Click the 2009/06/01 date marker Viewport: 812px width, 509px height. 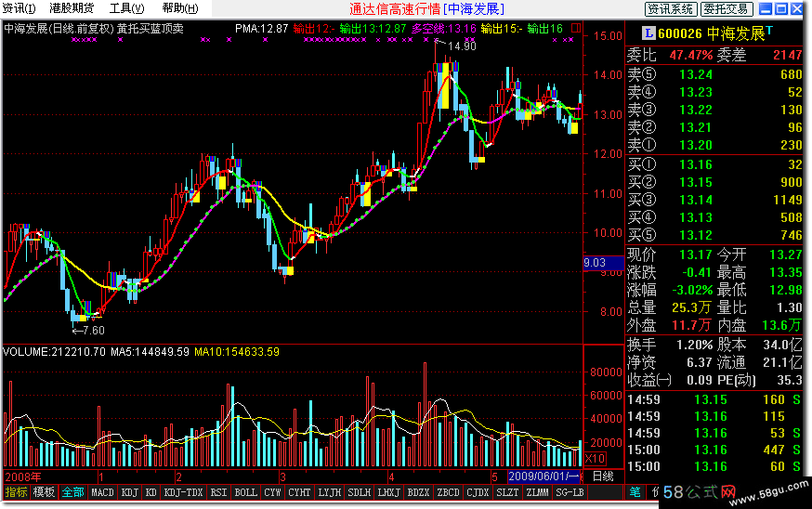tap(544, 476)
